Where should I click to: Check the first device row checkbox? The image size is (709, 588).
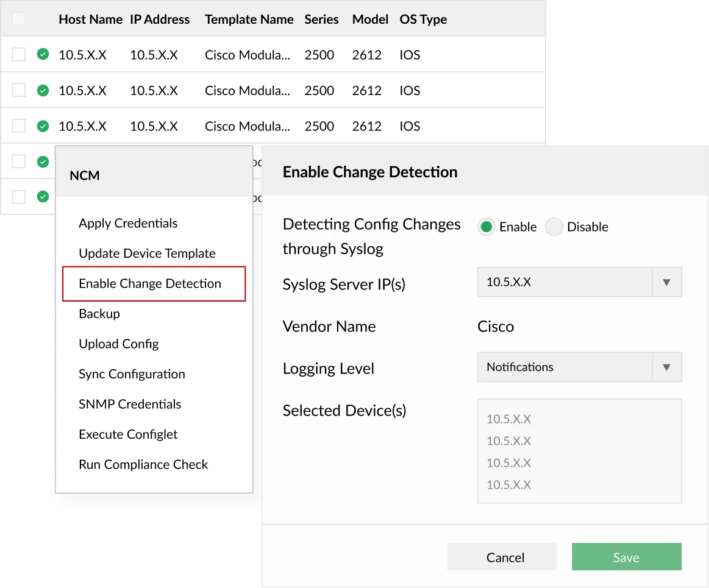pos(18,54)
